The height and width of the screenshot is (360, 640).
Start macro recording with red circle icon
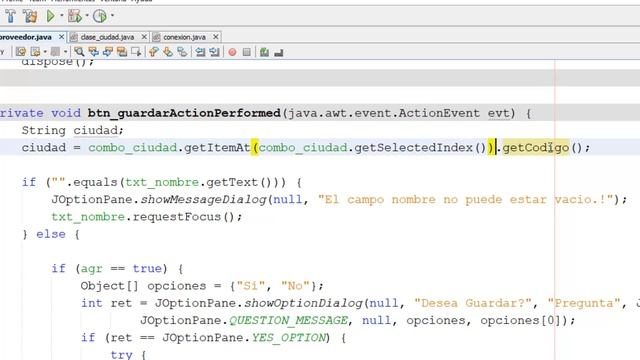click(x=232, y=52)
